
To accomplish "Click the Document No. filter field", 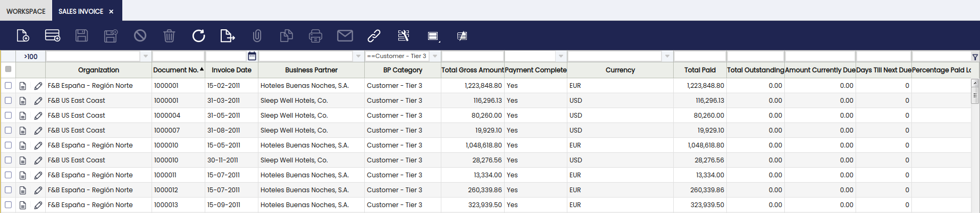I will (178, 56).
